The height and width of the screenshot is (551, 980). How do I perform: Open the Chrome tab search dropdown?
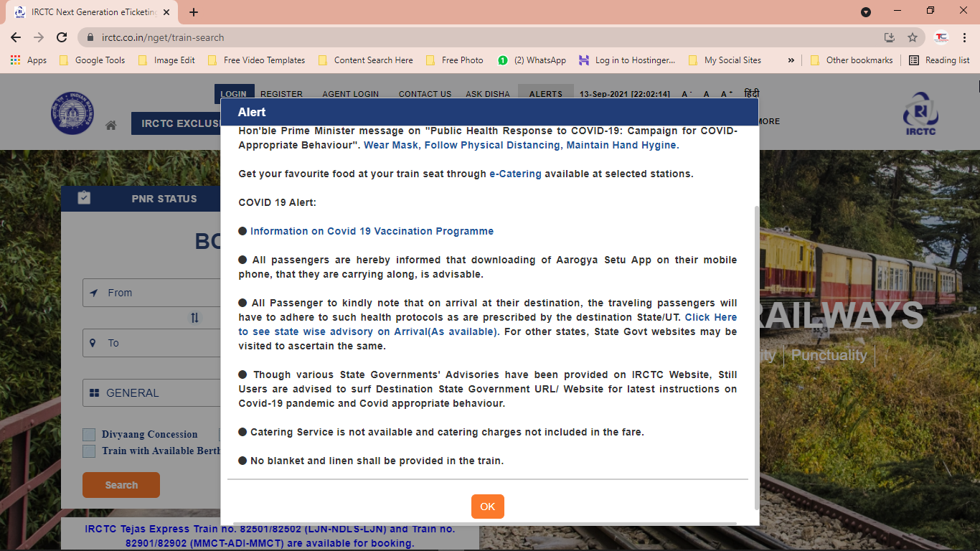pyautogui.click(x=866, y=12)
